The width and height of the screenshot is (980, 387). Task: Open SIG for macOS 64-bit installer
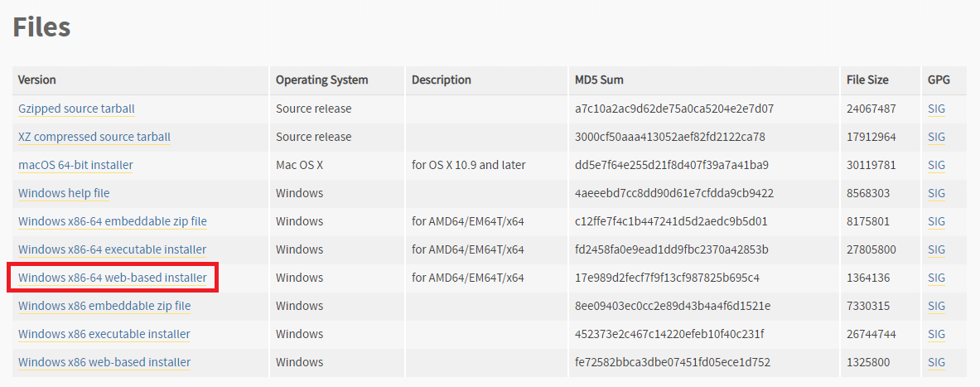(936, 165)
